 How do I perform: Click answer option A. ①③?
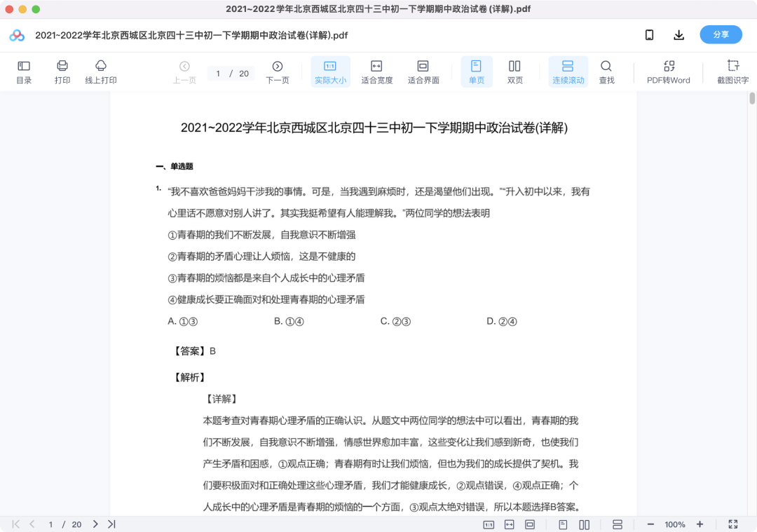pos(182,322)
